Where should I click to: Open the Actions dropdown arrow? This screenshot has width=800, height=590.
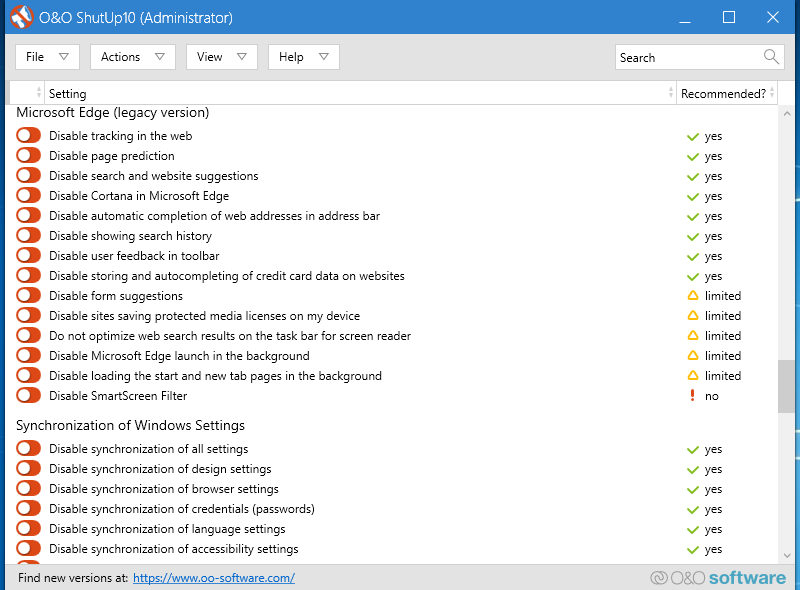point(160,57)
